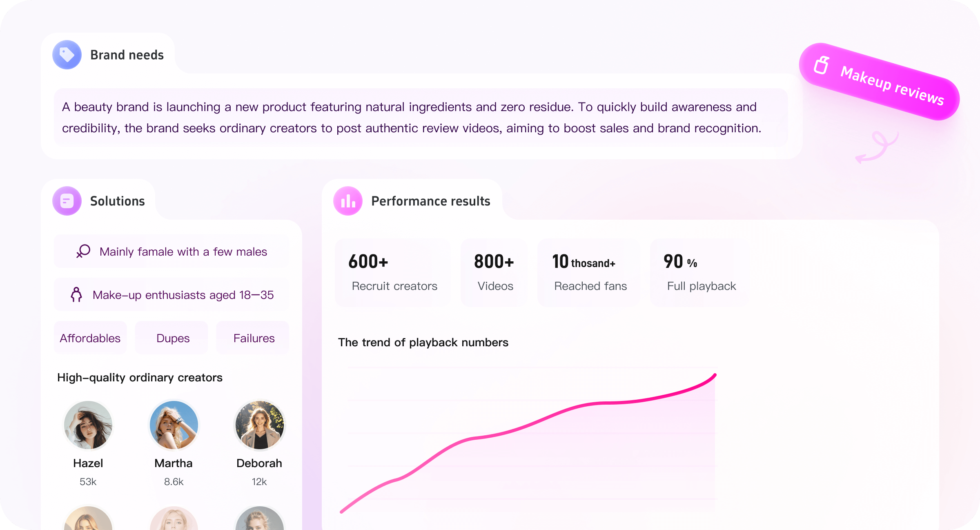
Task: Select the Failures tag
Action: click(x=253, y=338)
